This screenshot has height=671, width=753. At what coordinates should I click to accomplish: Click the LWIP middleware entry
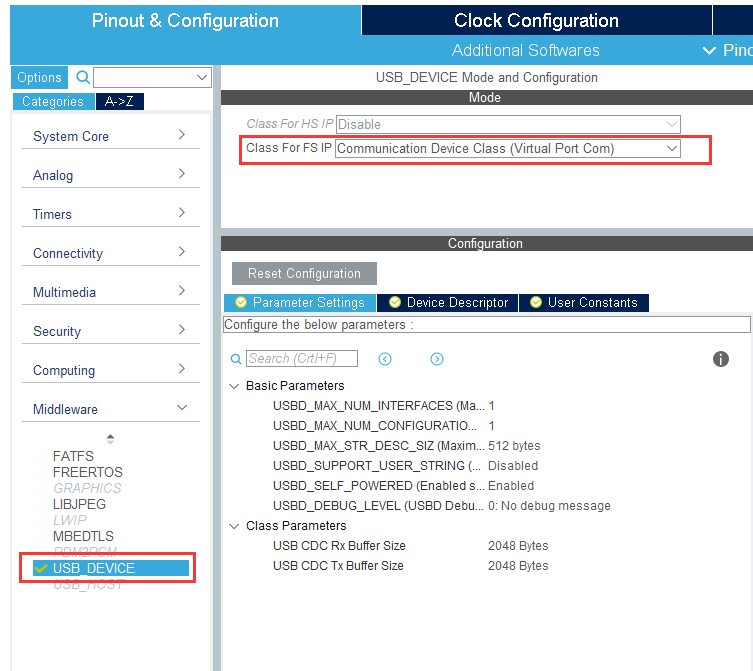coord(70,520)
